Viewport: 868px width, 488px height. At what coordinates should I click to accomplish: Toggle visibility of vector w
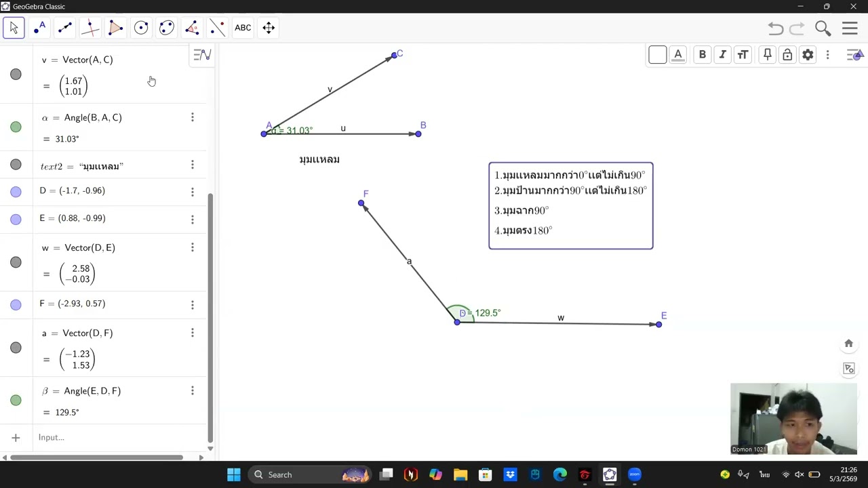click(16, 262)
